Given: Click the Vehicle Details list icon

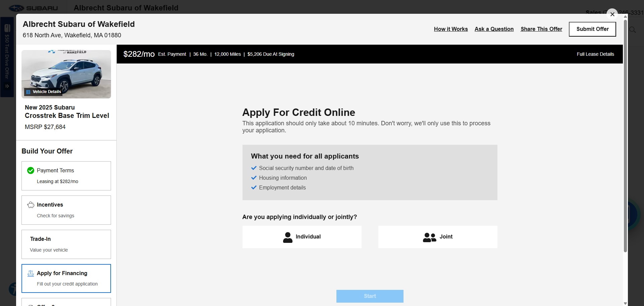Looking at the screenshot, I should (x=28, y=92).
